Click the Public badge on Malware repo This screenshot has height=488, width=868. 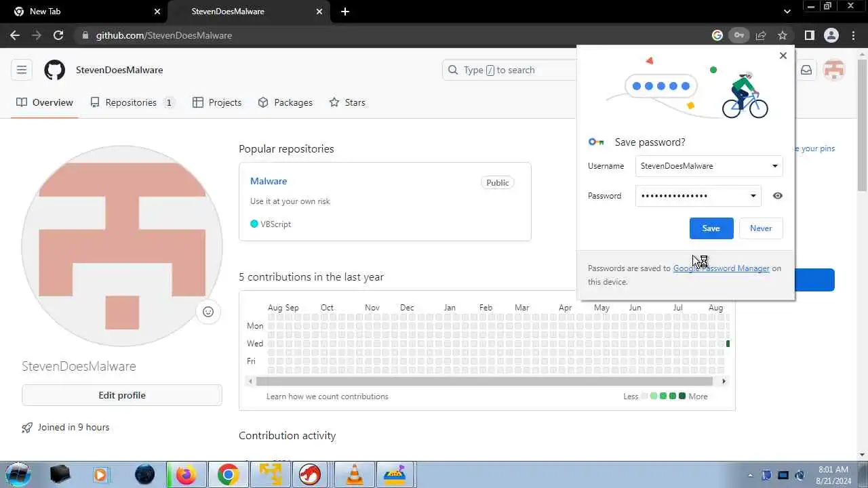(x=497, y=182)
